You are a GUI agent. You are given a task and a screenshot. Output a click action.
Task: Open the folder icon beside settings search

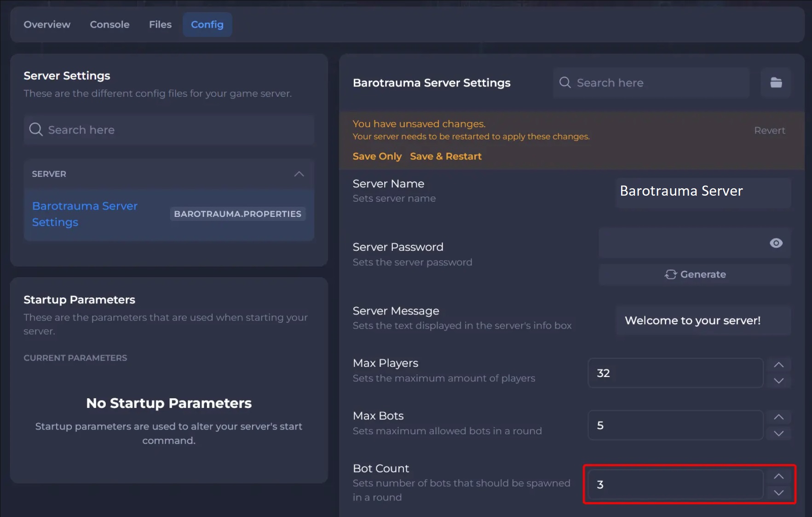[x=776, y=83]
